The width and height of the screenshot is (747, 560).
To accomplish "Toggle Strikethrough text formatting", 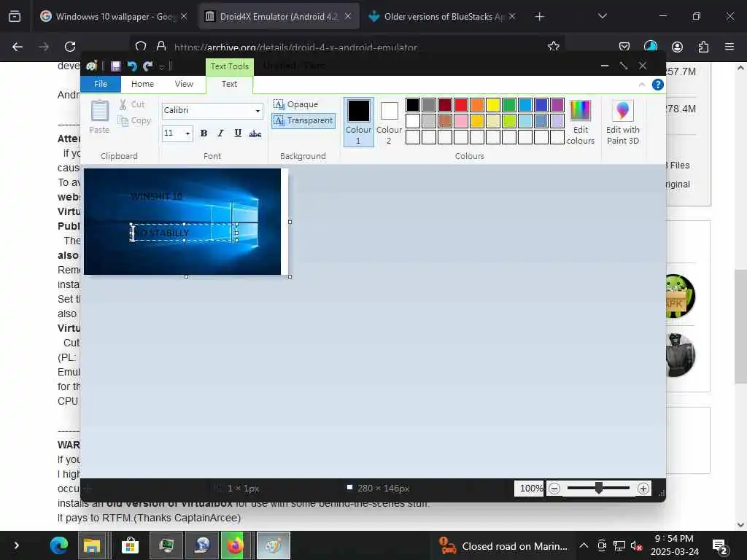I will (255, 134).
